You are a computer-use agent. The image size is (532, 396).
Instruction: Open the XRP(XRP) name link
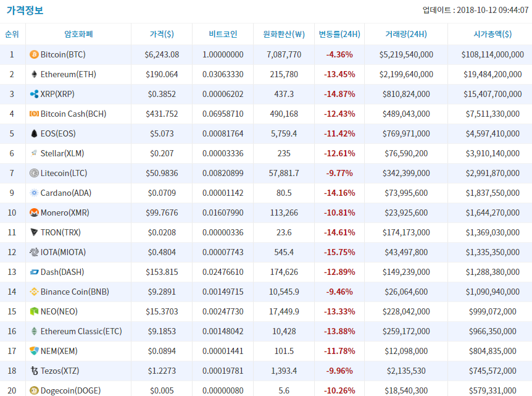tap(57, 94)
